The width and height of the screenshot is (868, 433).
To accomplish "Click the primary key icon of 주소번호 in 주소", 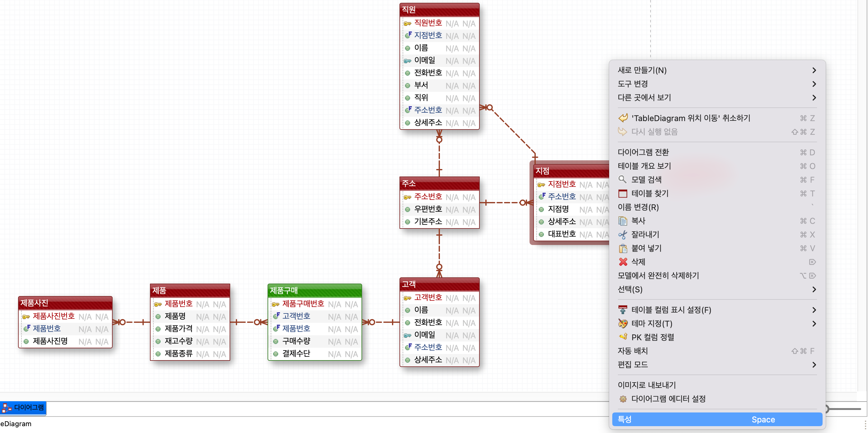I will click(407, 197).
